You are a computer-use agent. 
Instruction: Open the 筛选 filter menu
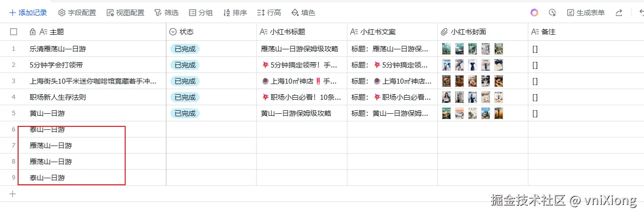point(166,13)
